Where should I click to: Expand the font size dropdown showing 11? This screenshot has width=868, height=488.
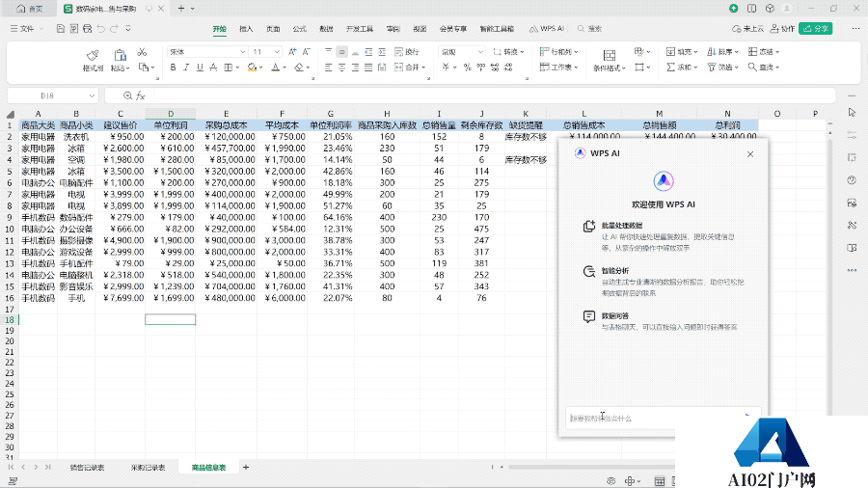pyautogui.click(x=279, y=52)
